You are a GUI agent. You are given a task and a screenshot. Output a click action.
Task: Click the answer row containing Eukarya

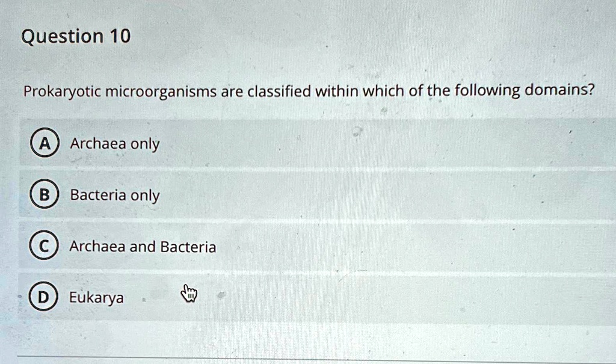241,297
